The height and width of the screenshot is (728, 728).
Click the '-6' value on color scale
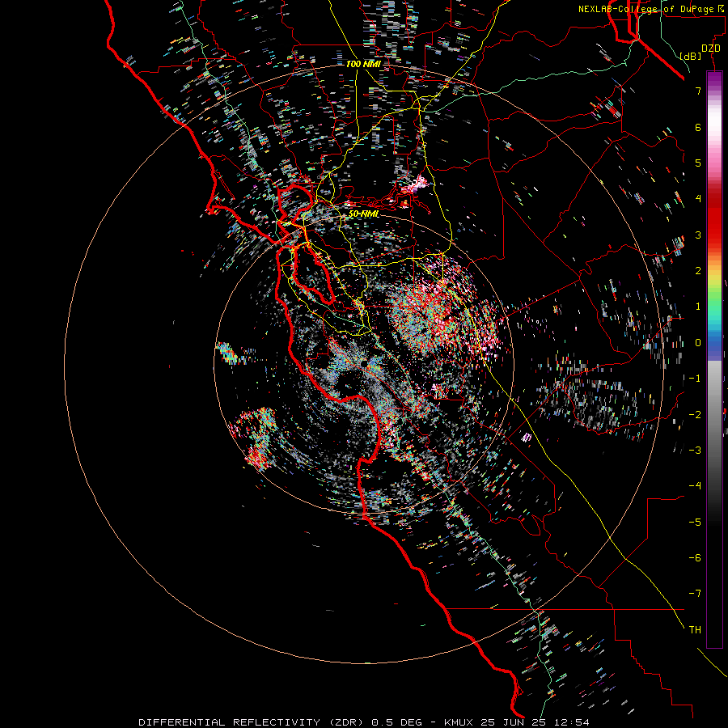[695, 558]
